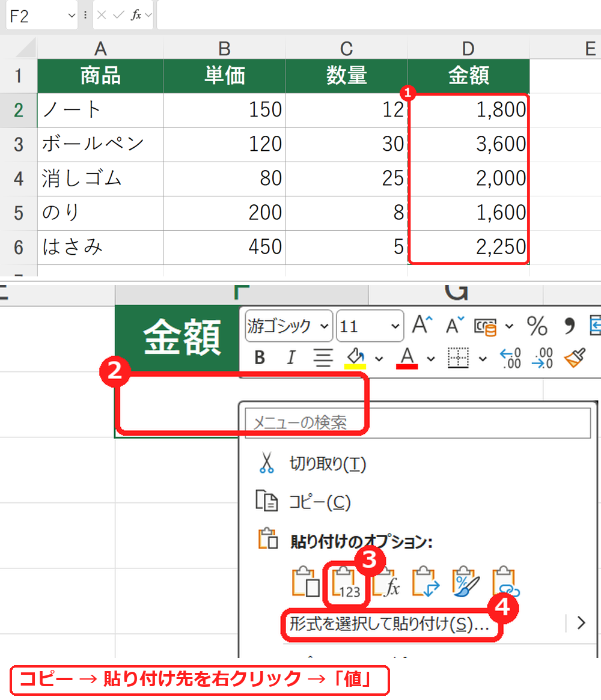Viewport: 601px width, 700px height.
Task: Click cell with value 1,800
Action: (468, 111)
